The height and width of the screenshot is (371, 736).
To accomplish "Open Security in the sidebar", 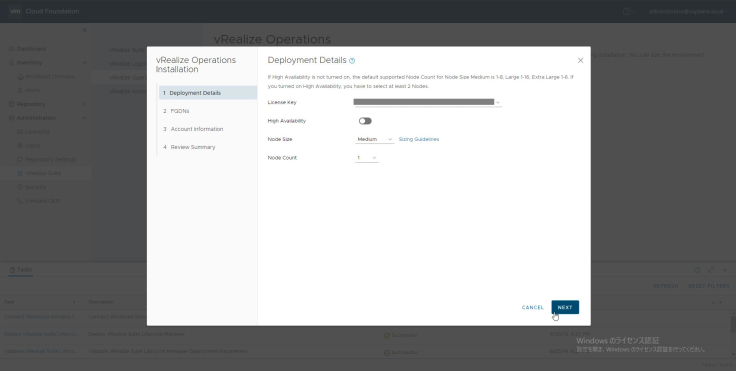I will click(36, 187).
